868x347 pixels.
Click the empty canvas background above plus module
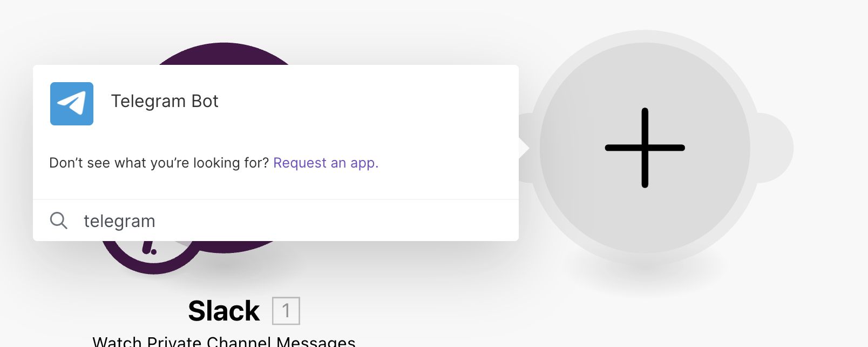[x=645, y=14]
